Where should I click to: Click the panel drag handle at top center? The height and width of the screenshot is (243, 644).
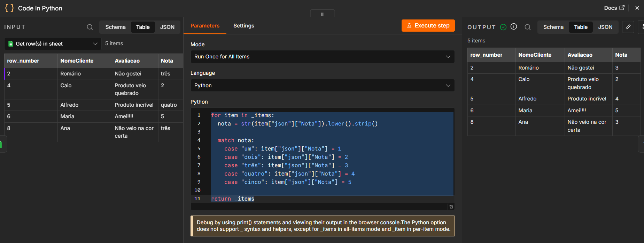click(323, 14)
